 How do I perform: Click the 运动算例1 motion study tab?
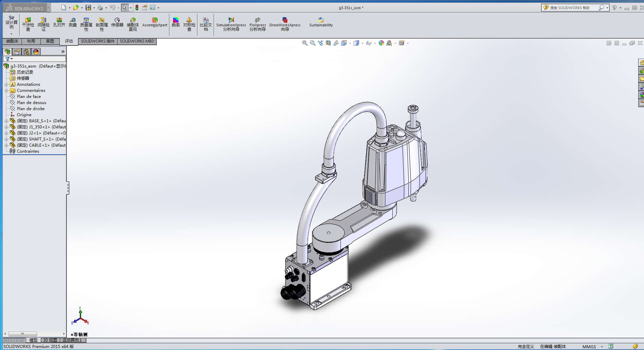point(72,340)
